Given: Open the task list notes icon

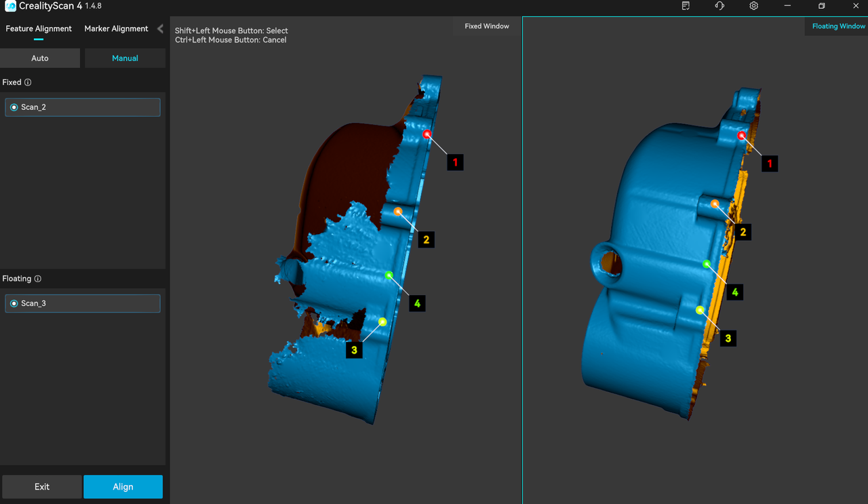Looking at the screenshot, I should coord(686,6).
